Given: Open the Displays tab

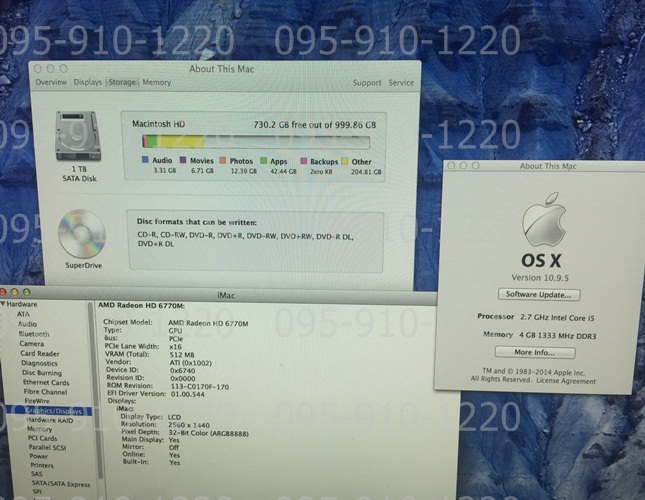Looking at the screenshot, I should pos(88,83).
